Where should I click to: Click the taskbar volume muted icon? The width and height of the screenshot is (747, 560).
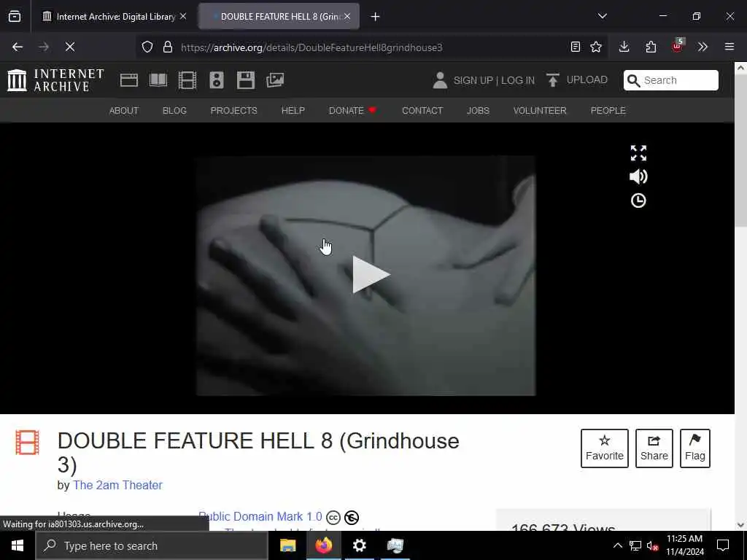tap(653, 545)
